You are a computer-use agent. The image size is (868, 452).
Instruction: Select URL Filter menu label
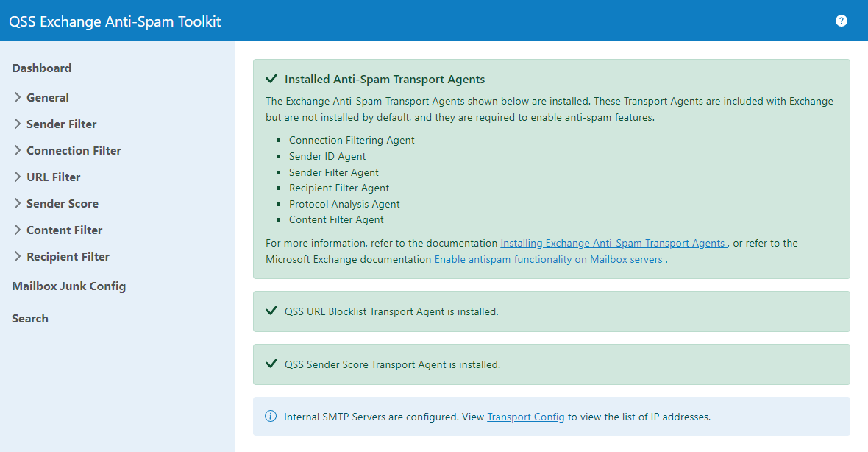point(53,177)
